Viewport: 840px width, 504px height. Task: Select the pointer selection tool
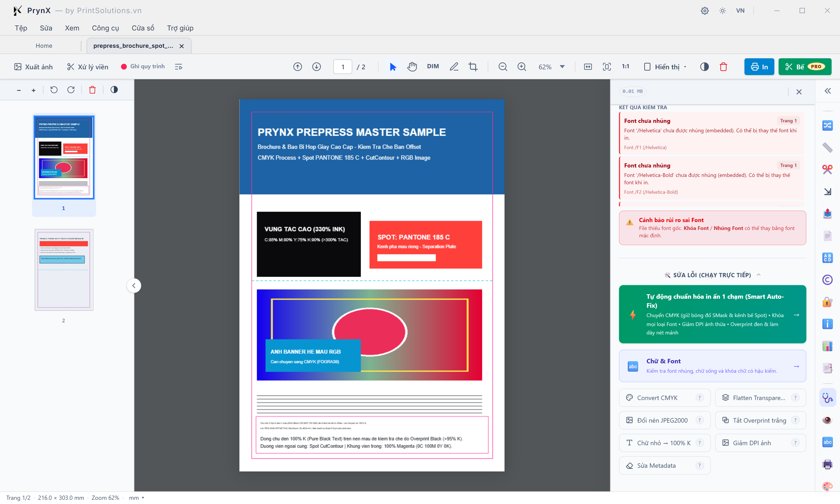[x=393, y=67]
